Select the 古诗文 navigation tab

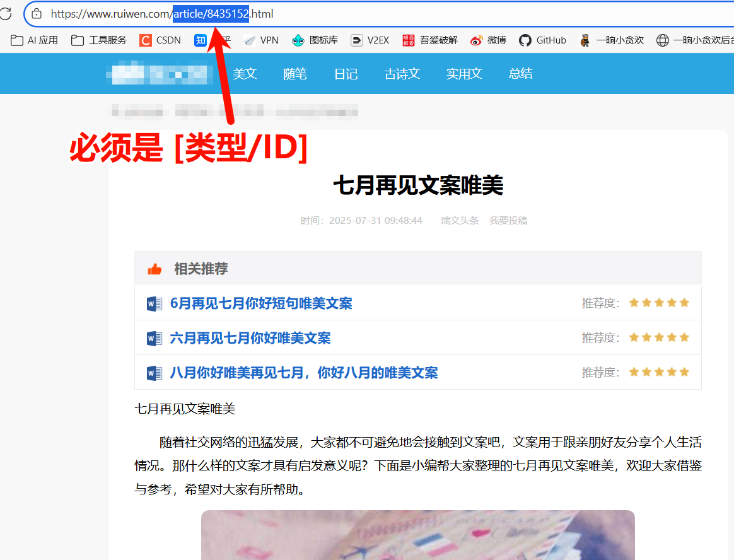click(402, 74)
